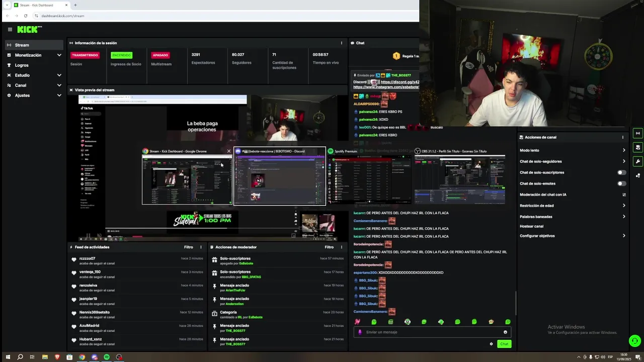Open OBS Studio from the taskbar
This screenshot has width=644, height=362.
pos(119,357)
